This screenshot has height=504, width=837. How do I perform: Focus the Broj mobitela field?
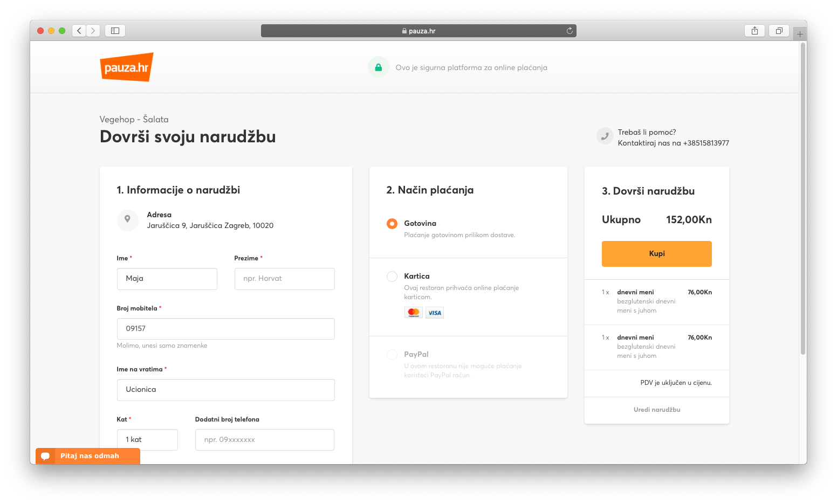click(225, 329)
